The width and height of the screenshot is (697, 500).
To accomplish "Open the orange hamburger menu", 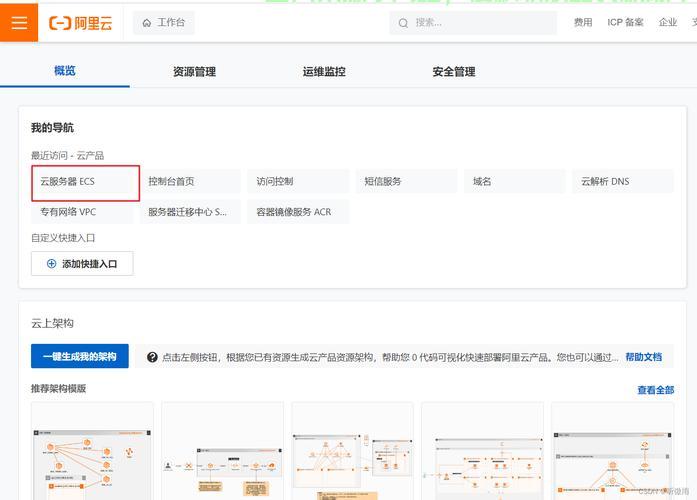I will point(19,22).
